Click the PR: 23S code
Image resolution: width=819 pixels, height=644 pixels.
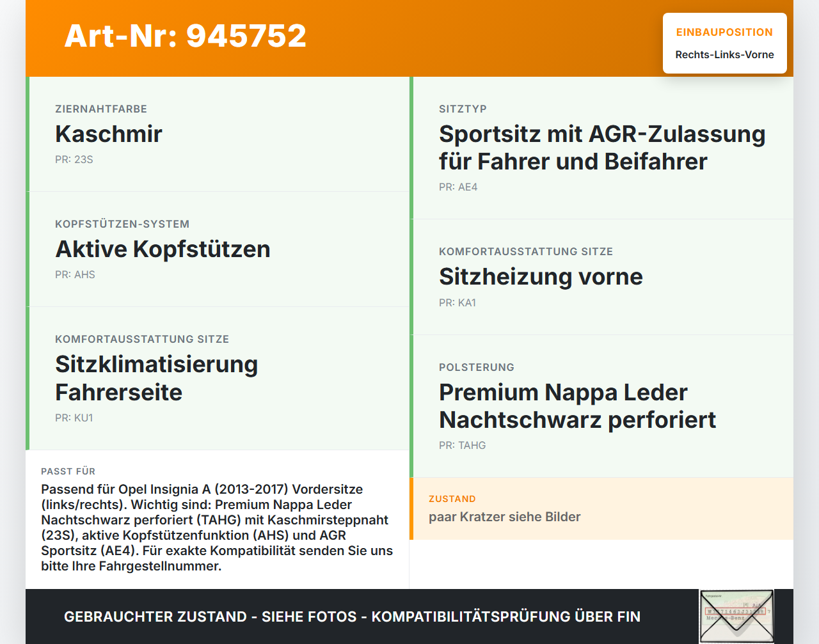pyautogui.click(x=74, y=159)
